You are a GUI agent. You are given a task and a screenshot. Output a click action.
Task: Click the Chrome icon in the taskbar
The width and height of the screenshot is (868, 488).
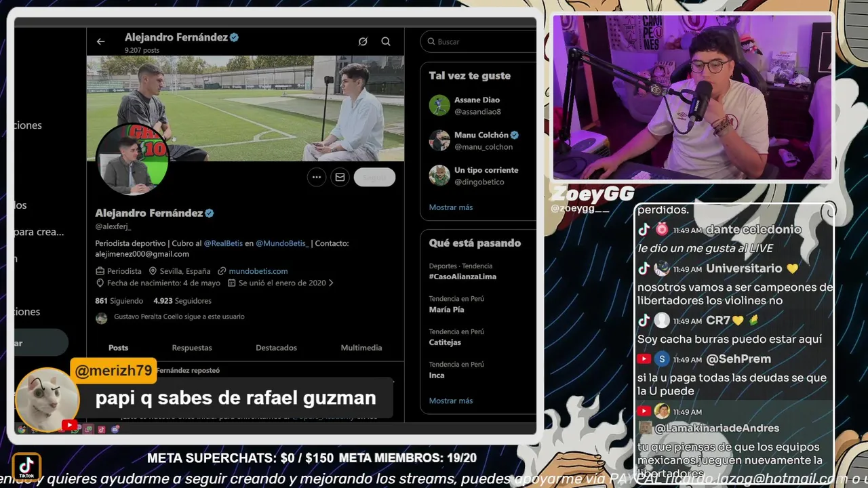pos(22,429)
